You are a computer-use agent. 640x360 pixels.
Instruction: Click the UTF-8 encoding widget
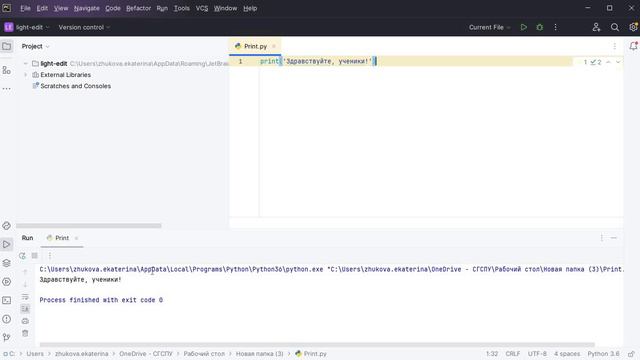coord(537,354)
